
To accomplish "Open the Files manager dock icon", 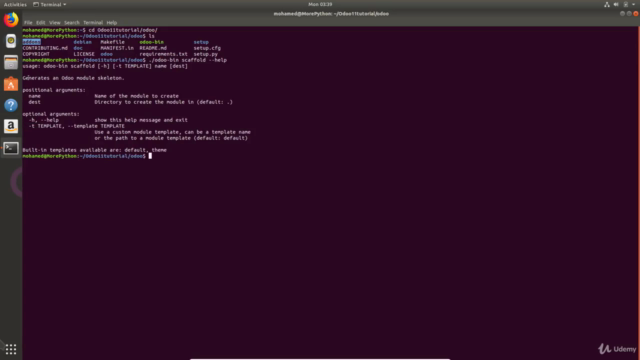I will coord(11,62).
